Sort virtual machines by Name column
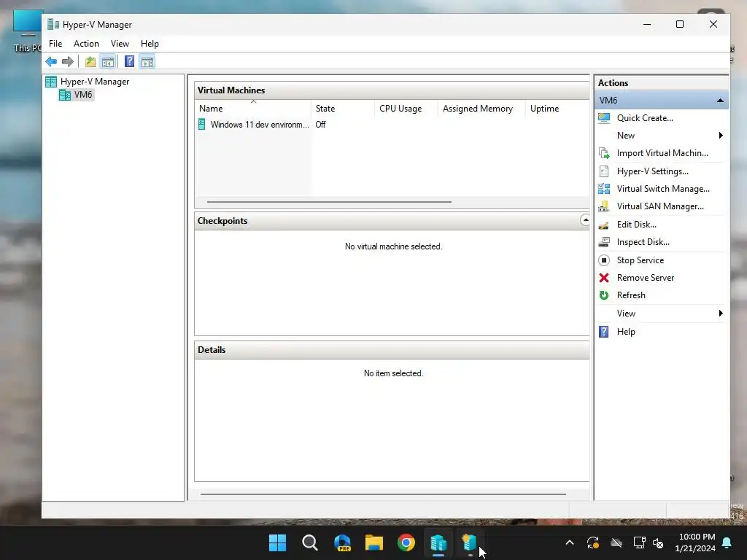This screenshot has height=560, width=747. click(x=253, y=109)
